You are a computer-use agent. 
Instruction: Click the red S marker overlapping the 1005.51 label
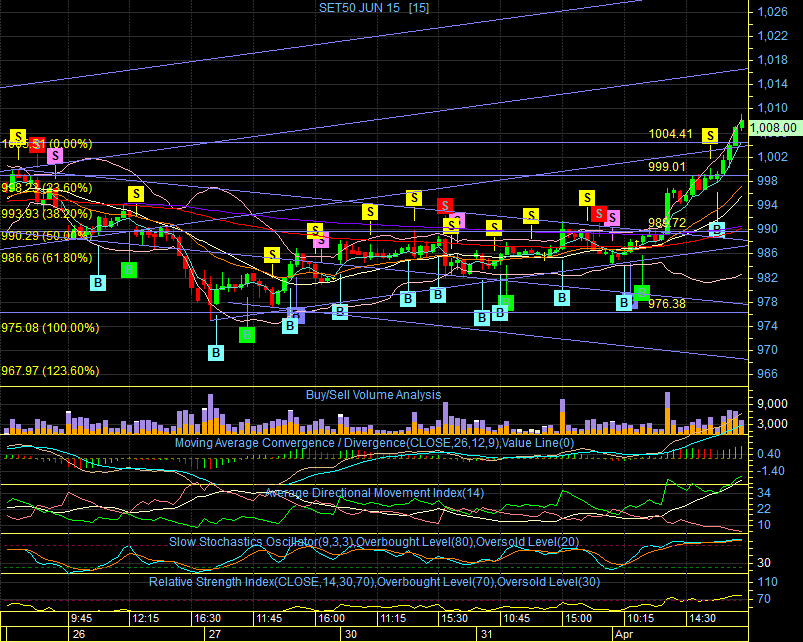(x=37, y=145)
